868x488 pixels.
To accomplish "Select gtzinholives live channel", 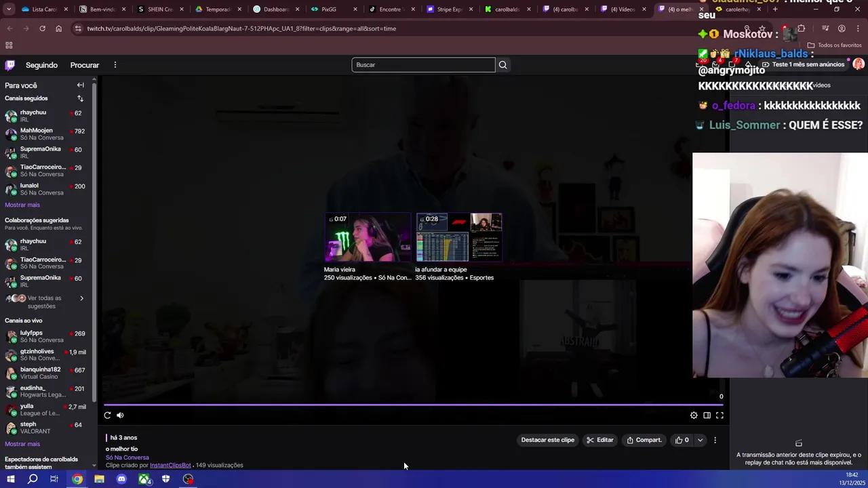I will (47, 355).
